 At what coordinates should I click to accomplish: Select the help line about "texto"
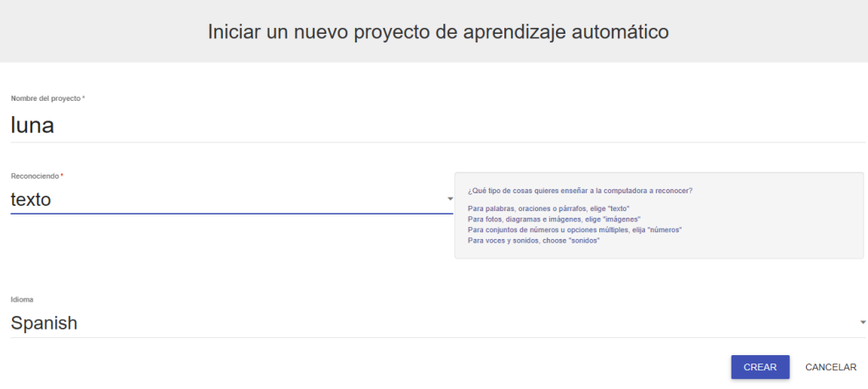tap(548, 208)
